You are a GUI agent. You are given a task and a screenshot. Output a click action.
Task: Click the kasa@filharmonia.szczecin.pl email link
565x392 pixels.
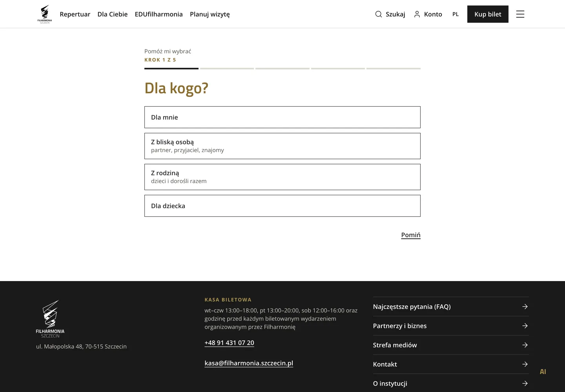tap(249, 363)
